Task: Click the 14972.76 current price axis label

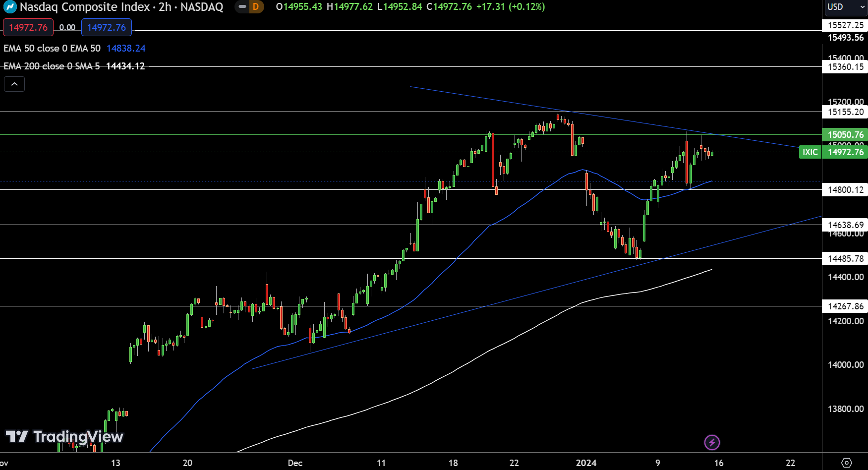Action: (x=845, y=152)
